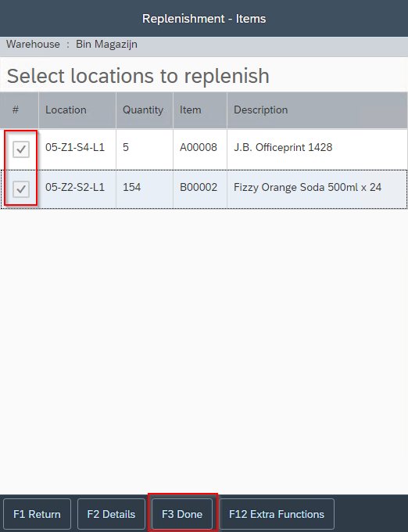Select the Fizzy Orange Soda row description
The width and height of the screenshot is (408, 532).
pyautogui.click(x=307, y=187)
